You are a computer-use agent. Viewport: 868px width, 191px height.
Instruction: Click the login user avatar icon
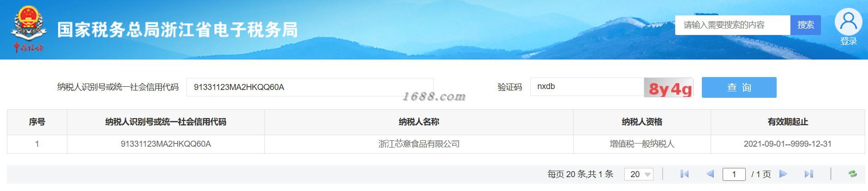click(848, 22)
